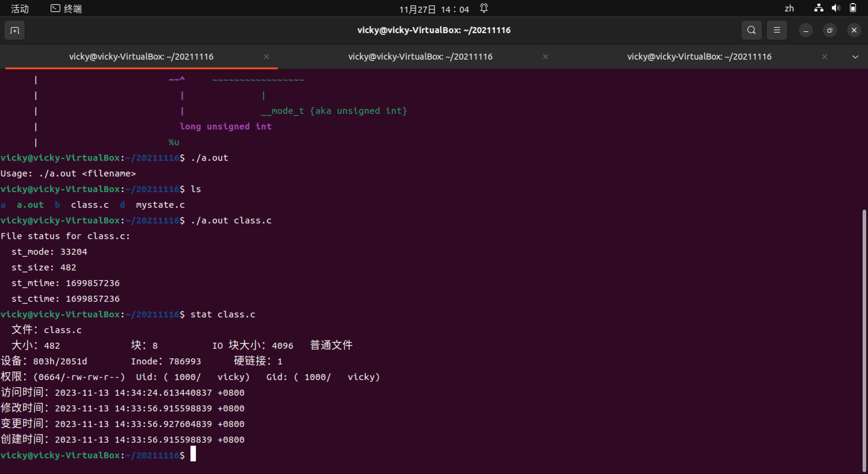The height and width of the screenshot is (474, 868).
Task: Open the date and time calendar
Action: (434, 9)
